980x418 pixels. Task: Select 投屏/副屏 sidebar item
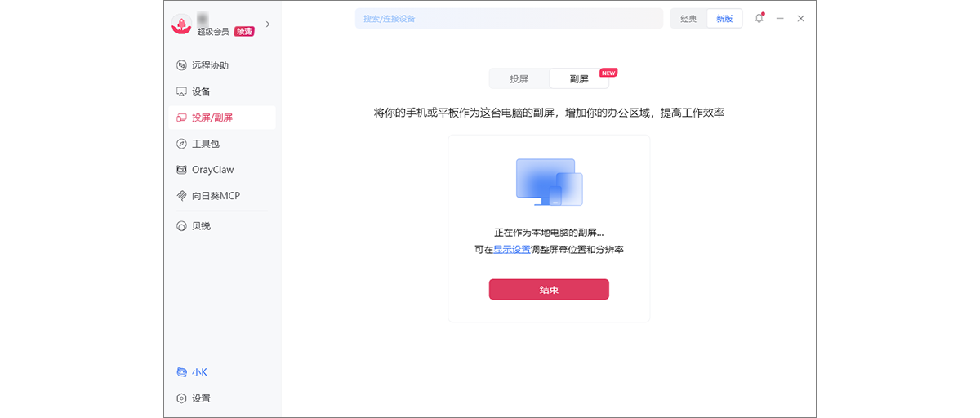pyautogui.click(x=222, y=118)
